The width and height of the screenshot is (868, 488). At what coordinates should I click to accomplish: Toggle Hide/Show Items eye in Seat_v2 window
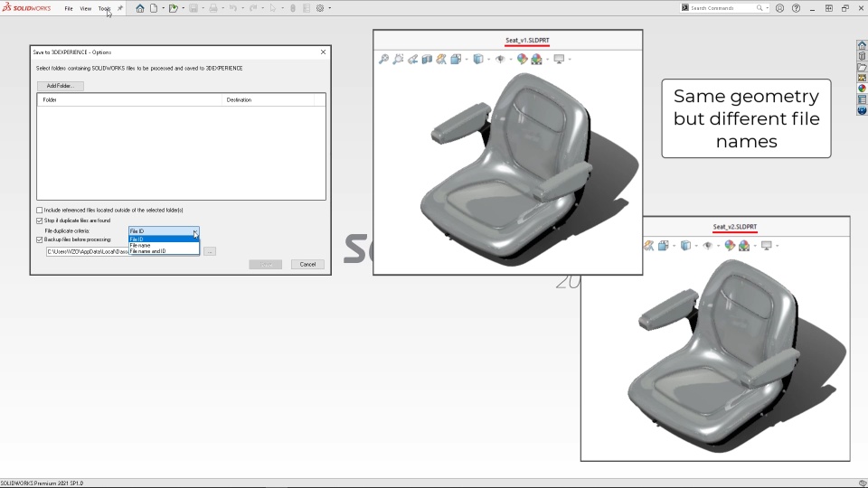pyautogui.click(x=707, y=245)
